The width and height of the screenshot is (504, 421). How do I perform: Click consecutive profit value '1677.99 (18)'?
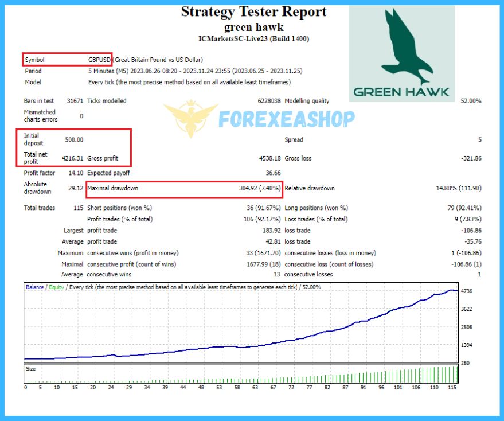coord(264,264)
